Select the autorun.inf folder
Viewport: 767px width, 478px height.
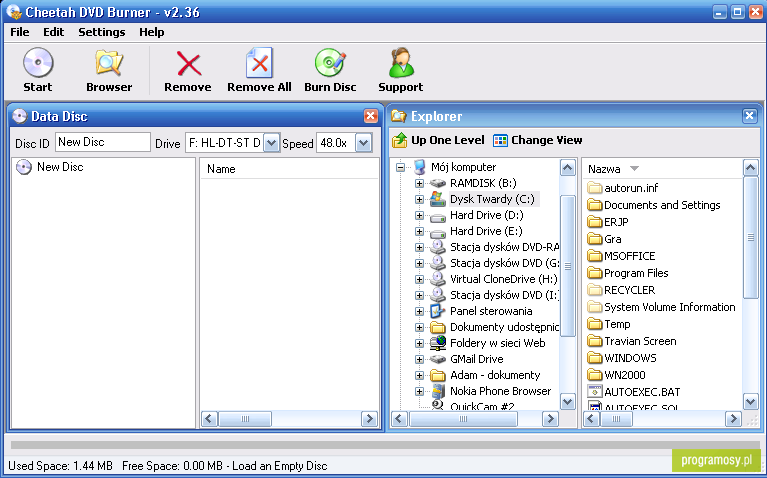pos(631,188)
